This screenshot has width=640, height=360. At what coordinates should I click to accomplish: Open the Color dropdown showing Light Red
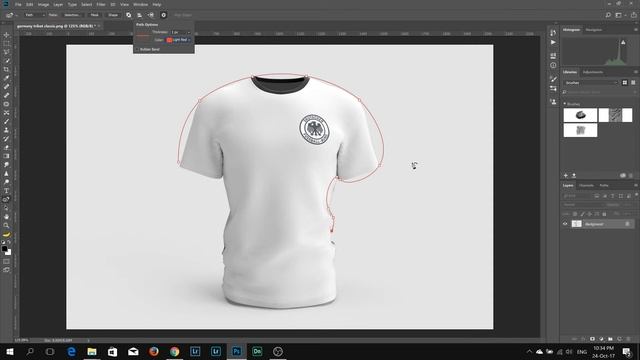[x=179, y=40]
